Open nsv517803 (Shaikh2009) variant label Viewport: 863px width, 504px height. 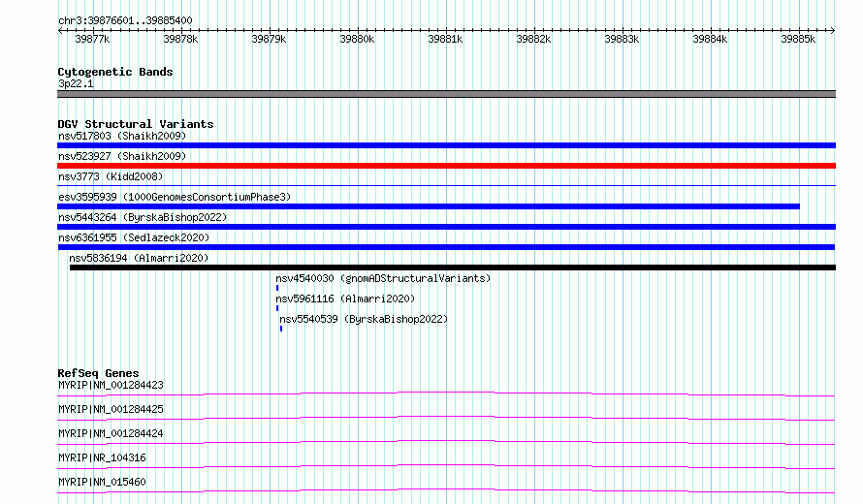[x=122, y=136]
